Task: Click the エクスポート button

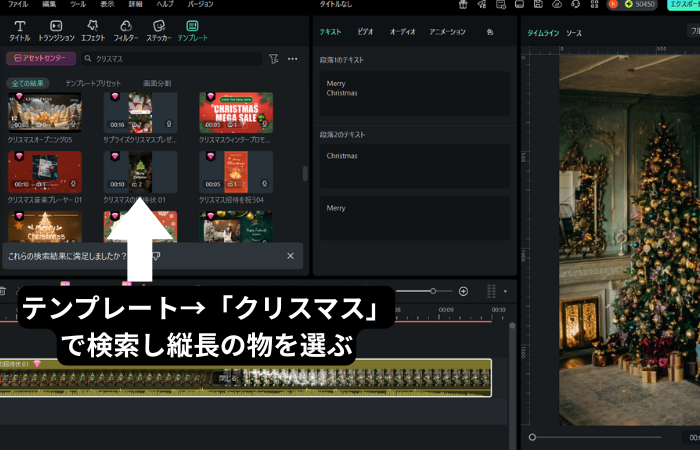Action: click(683, 4)
